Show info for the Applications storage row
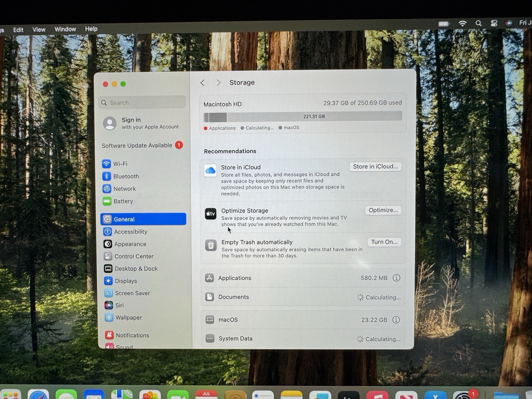 [x=396, y=278]
